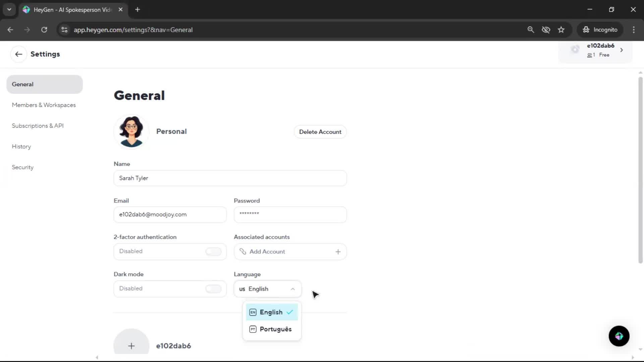Click the plus icon in Add Account
This screenshot has width=644, height=362.
338,252
